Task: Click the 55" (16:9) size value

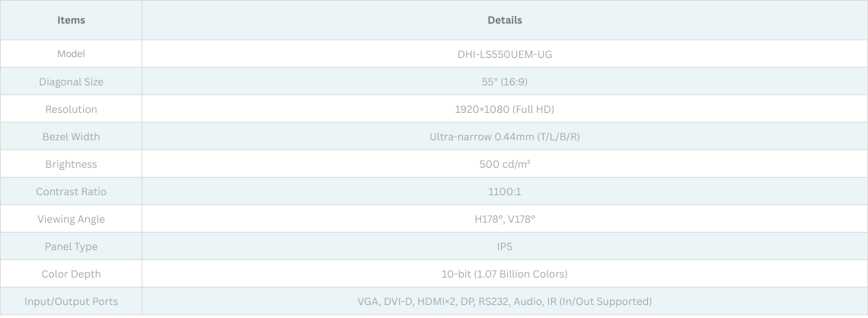Action: (x=504, y=82)
